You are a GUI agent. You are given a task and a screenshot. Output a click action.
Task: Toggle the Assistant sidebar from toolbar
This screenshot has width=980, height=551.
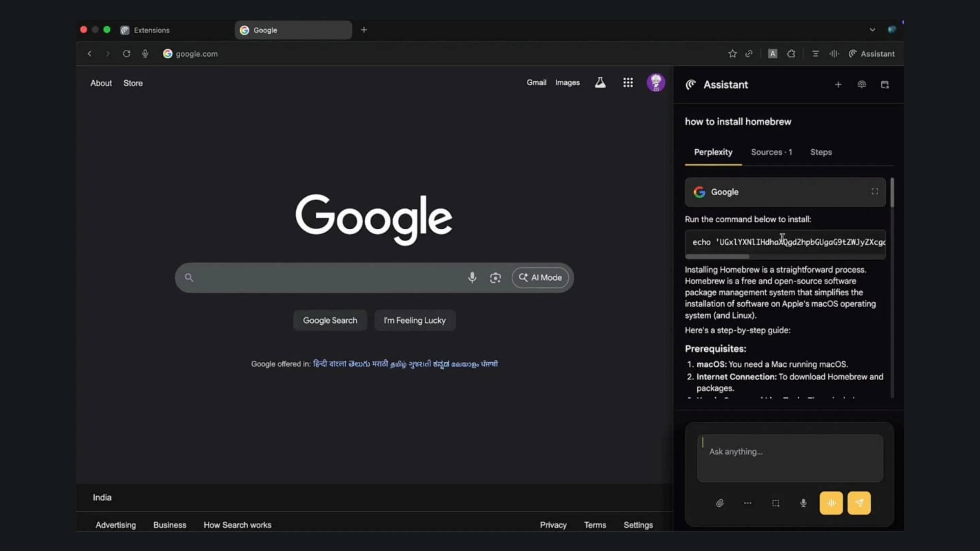(x=871, y=54)
